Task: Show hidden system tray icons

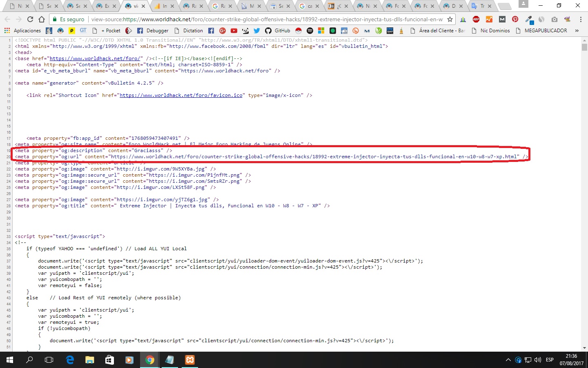Action: click(508, 360)
